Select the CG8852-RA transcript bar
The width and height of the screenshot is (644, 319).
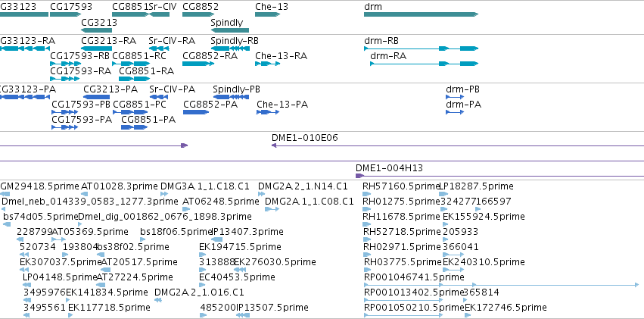click(198, 64)
